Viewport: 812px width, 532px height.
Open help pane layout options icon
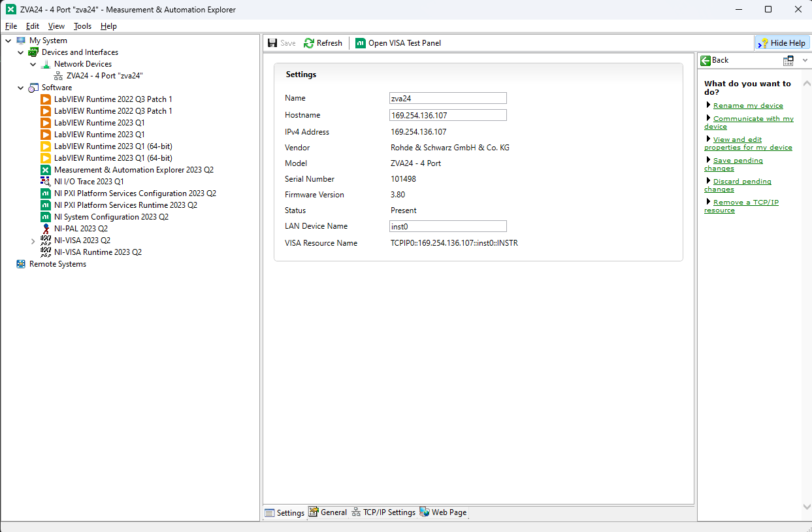[x=788, y=60]
